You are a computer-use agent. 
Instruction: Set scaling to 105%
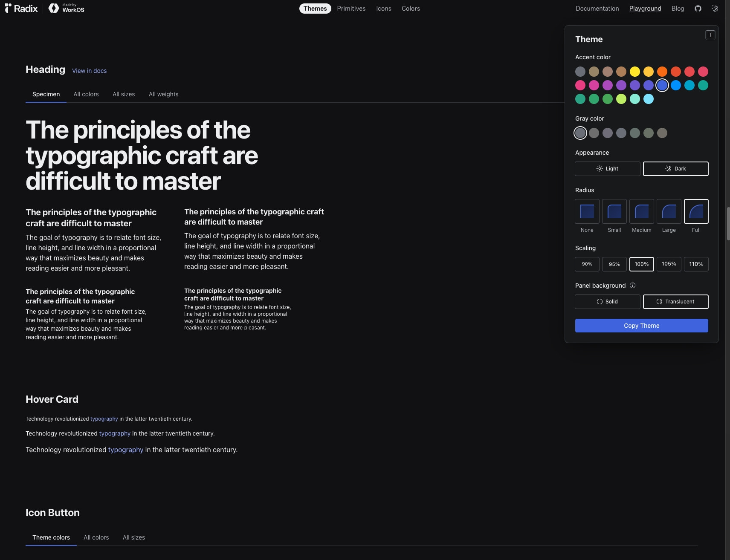[x=669, y=264]
